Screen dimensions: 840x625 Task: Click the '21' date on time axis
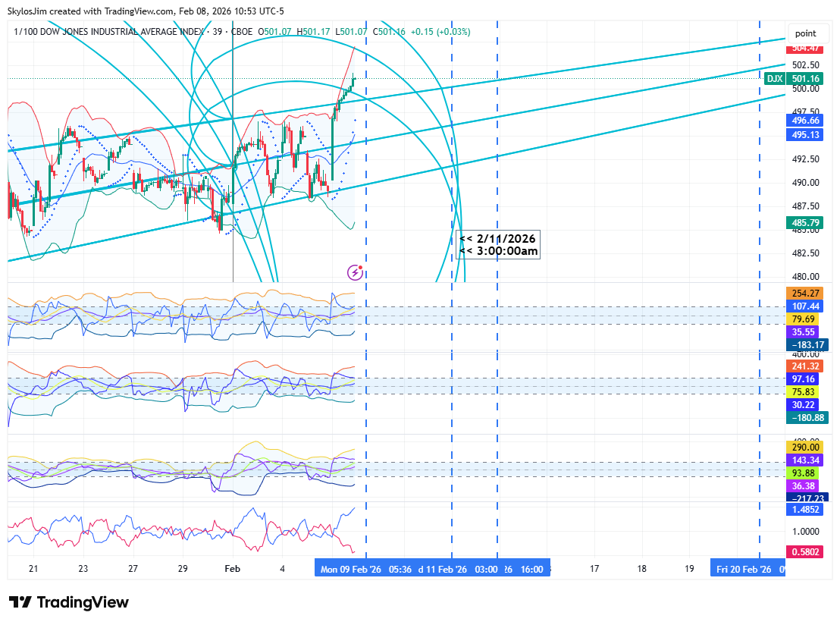coord(33,569)
